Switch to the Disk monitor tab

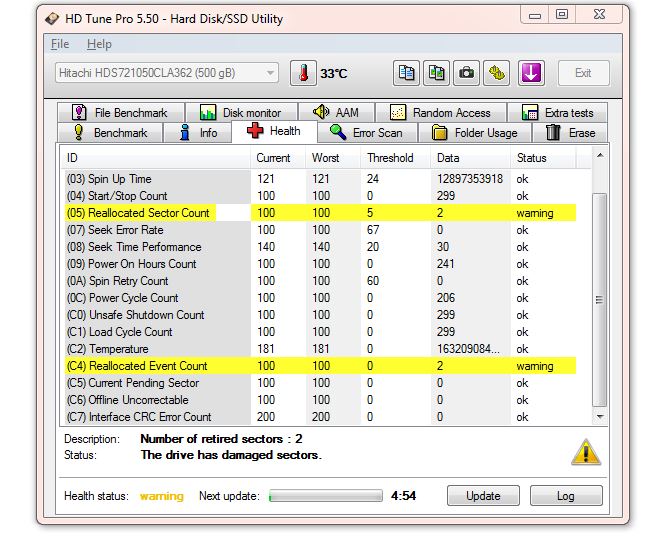click(241, 113)
